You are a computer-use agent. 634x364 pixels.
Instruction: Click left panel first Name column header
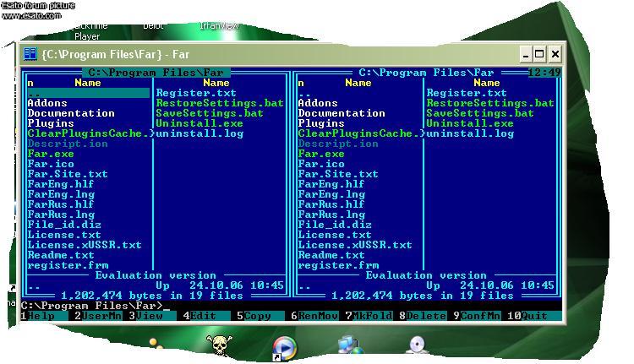(x=88, y=83)
